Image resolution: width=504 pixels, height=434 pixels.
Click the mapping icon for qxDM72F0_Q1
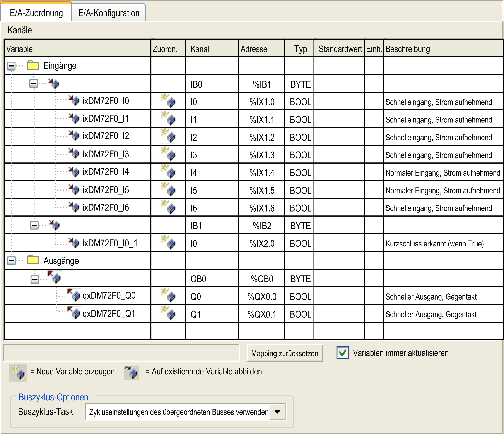[168, 313]
